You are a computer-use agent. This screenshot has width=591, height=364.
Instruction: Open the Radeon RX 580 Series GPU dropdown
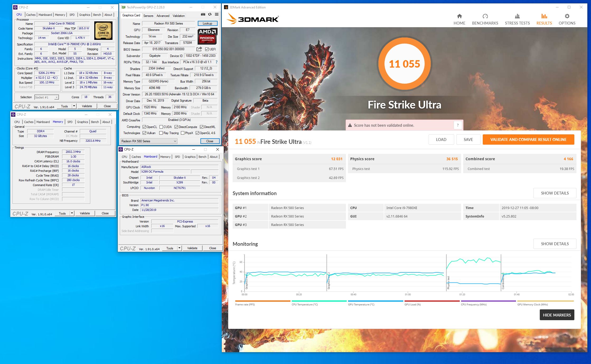coord(149,141)
